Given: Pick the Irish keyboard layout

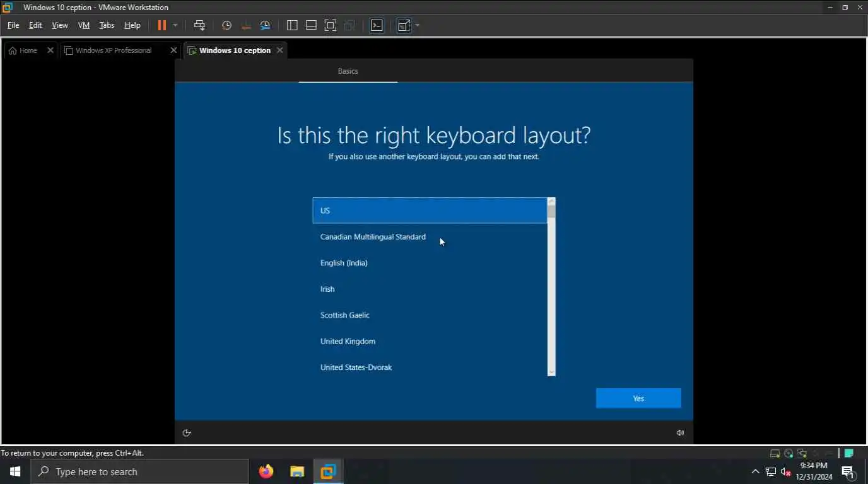Looking at the screenshot, I should coord(430,289).
